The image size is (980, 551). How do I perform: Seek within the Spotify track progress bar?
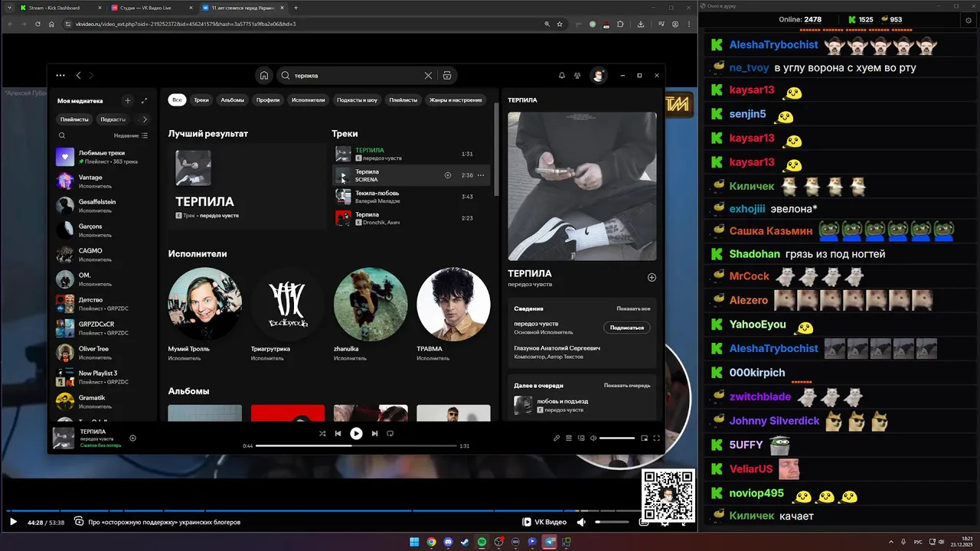pos(356,445)
